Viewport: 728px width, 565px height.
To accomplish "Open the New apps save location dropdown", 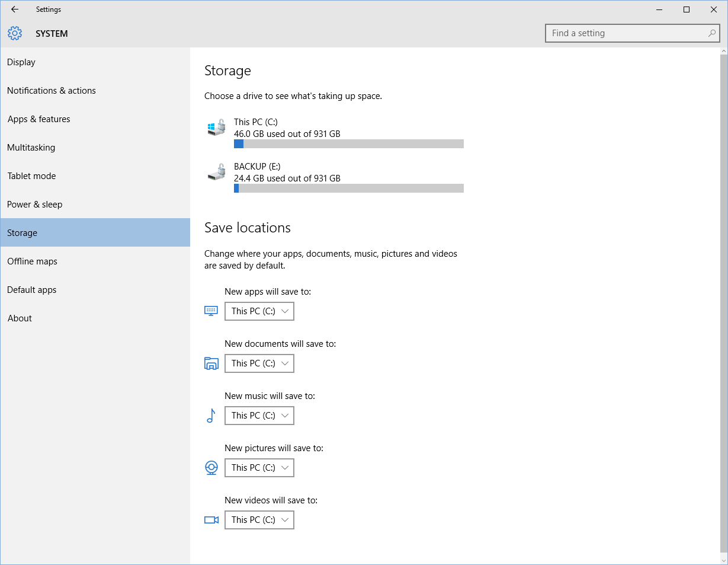I will [x=259, y=311].
